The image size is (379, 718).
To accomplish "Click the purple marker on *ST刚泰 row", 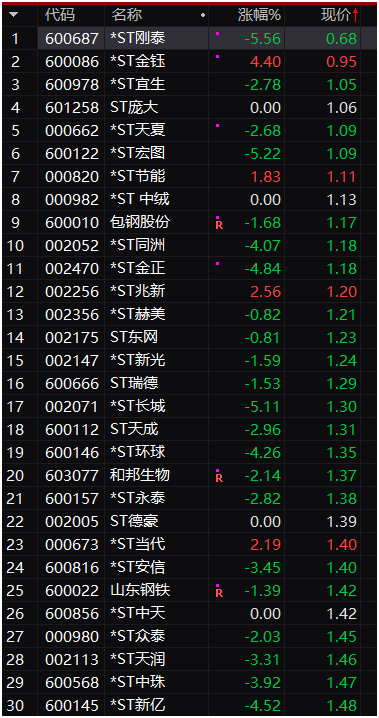I will point(217,33).
